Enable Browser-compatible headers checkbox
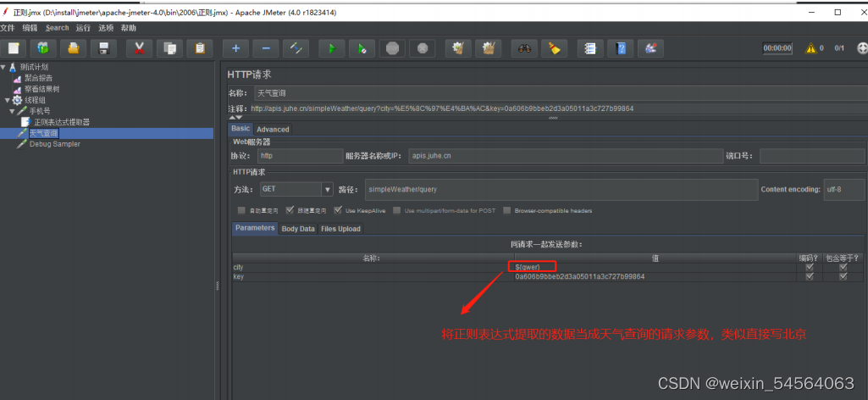868x400 pixels. (x=507, y=210)
